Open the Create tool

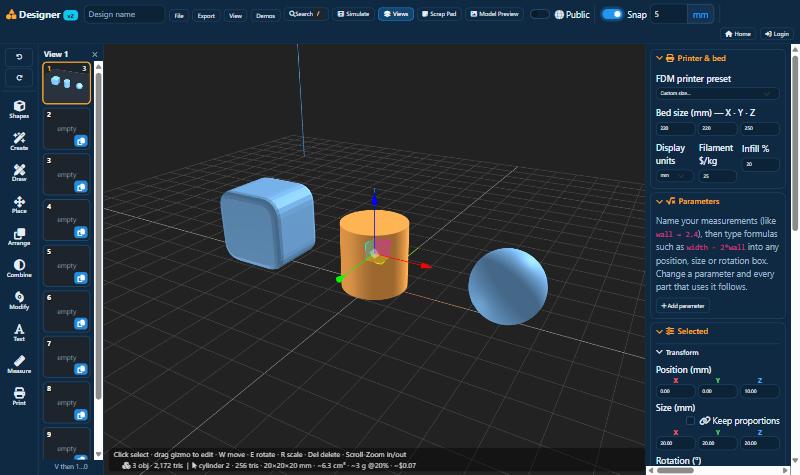pyautogui.click(x=19, y=141)
